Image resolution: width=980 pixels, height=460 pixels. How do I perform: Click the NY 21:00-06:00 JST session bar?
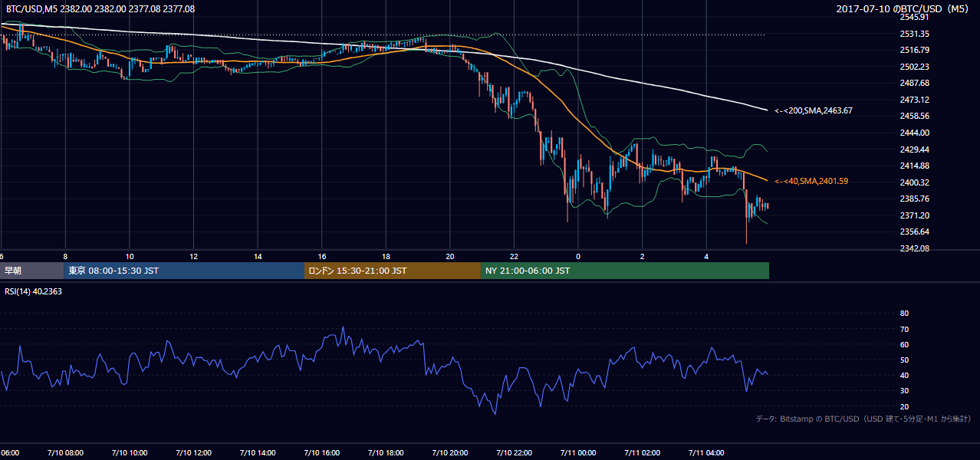coord(624,271)
